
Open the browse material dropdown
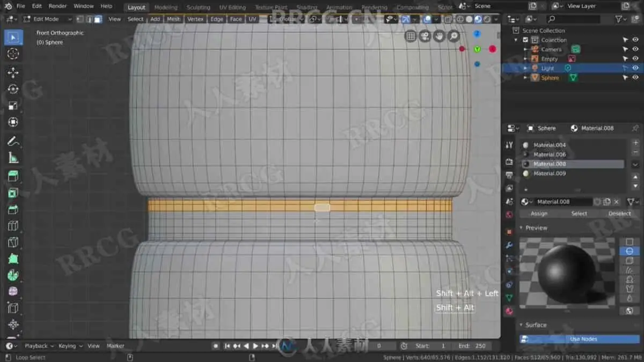click(x=526, y=202)
